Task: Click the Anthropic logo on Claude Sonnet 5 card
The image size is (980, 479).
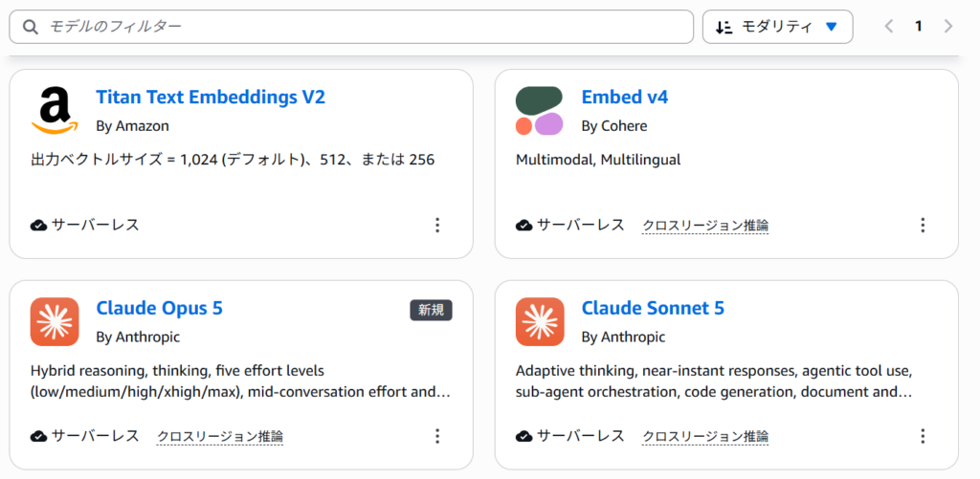Action: point(540,321)
